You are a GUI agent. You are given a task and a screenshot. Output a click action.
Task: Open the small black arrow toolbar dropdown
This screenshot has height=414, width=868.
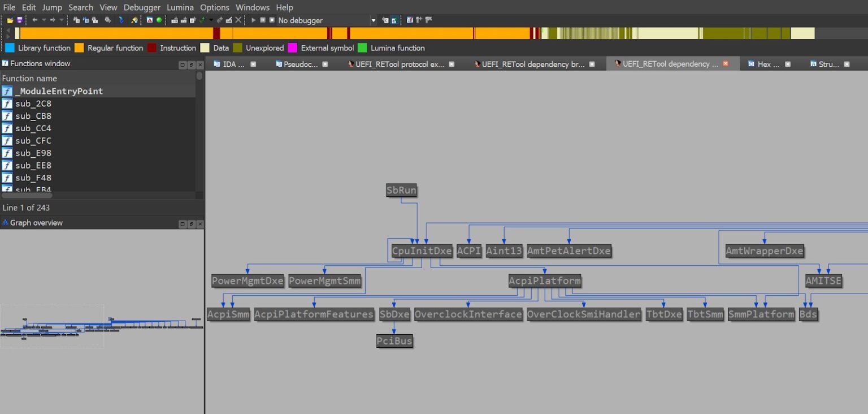tap(211, 20)
